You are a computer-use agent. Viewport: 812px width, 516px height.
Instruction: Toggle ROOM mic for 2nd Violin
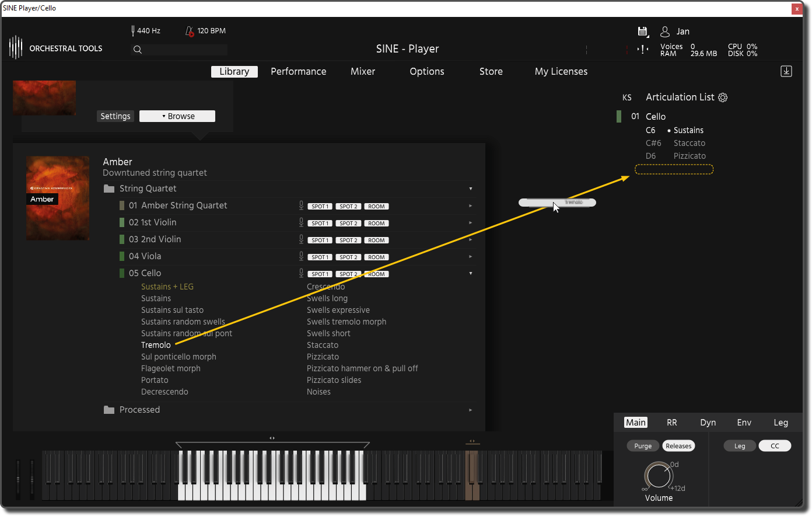(376, 240)
